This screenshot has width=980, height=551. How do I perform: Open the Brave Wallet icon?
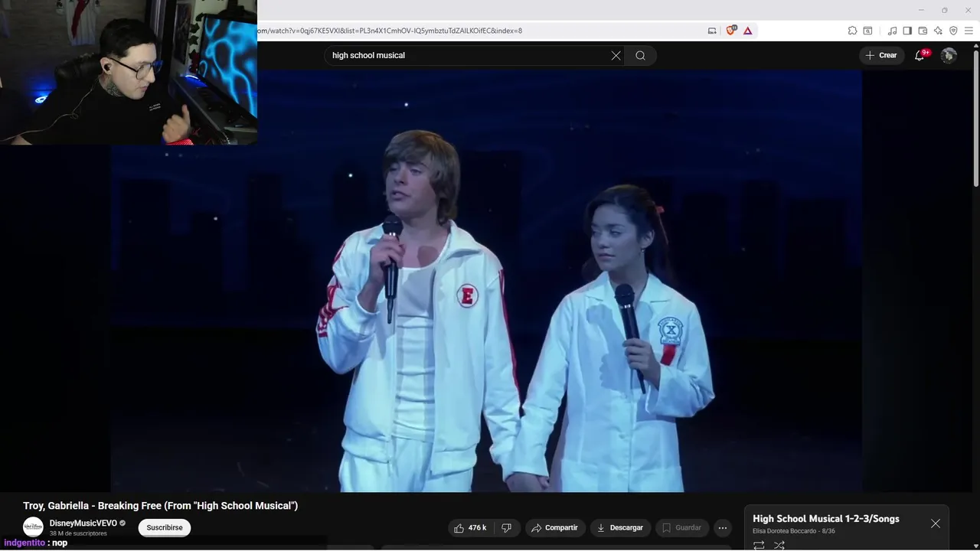click(x=923, y=31)
